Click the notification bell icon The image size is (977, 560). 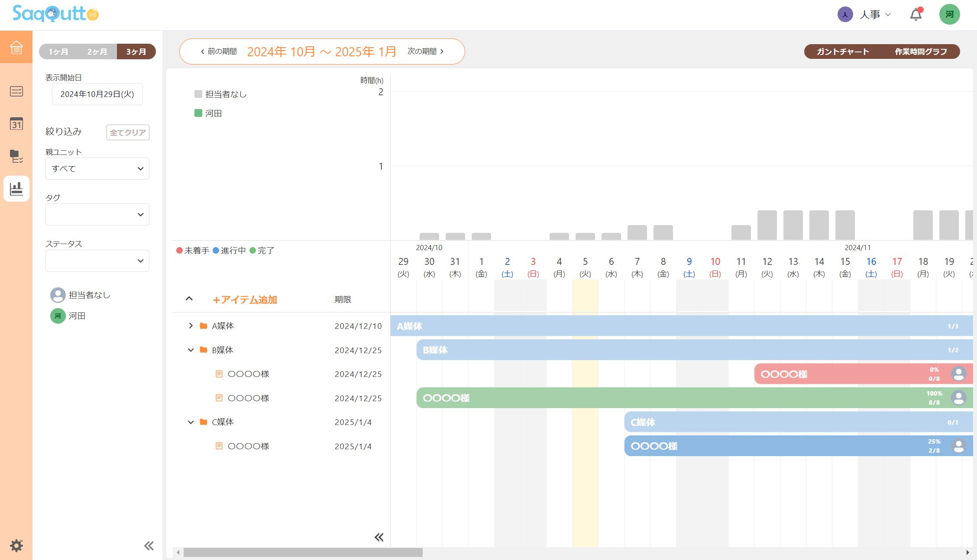point(916,14)
